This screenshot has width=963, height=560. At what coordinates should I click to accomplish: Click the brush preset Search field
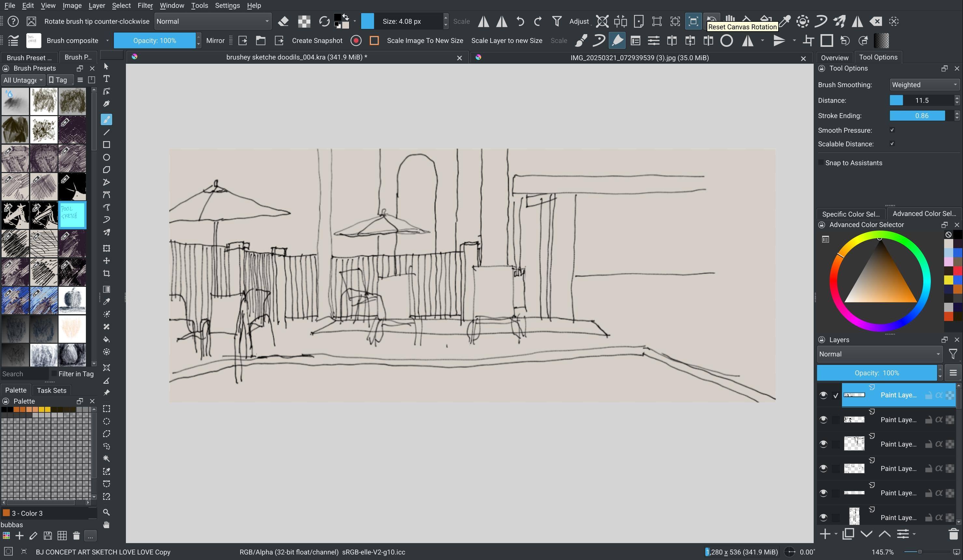point(24,374)
